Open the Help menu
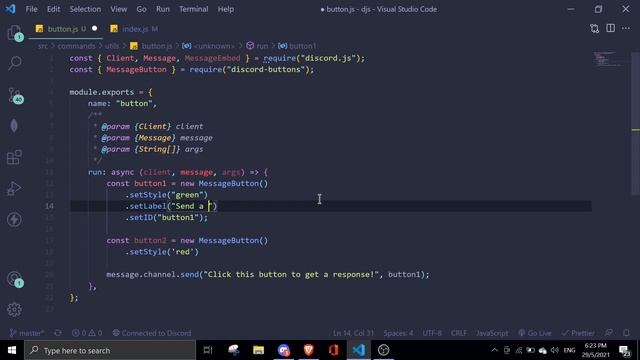 click(x=226, y=9)
